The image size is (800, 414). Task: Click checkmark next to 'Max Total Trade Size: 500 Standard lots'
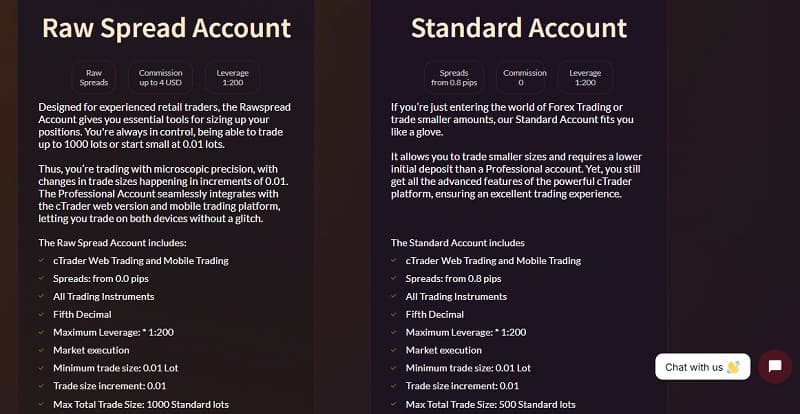(394, 405)
